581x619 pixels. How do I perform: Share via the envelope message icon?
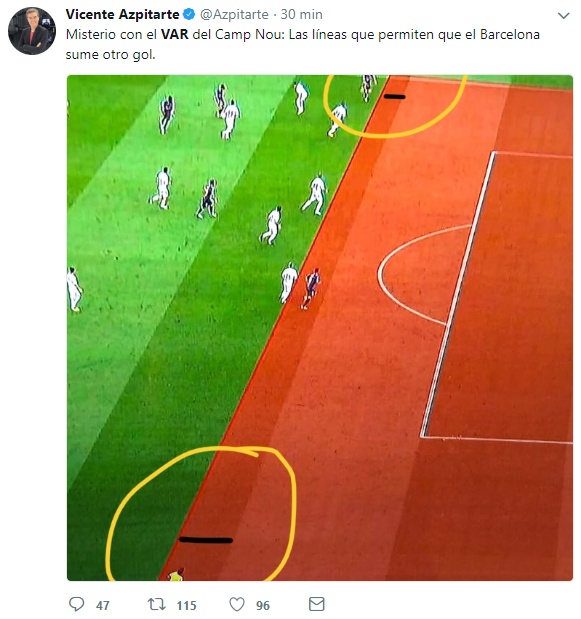tap(317, 604)
